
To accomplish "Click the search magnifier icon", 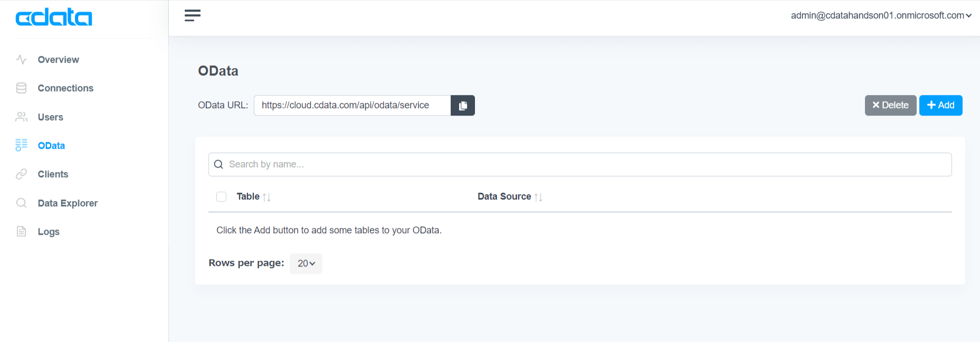I will pyautogui.click(x=218, y=164).
